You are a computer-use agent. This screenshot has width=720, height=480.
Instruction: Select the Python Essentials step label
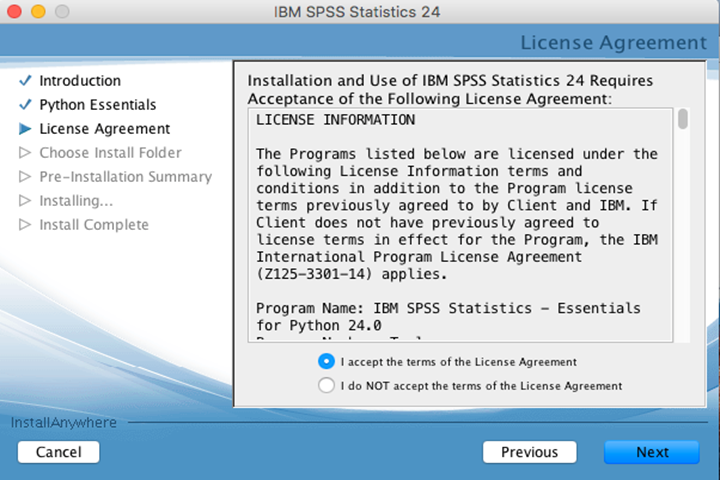click(98, 105)
